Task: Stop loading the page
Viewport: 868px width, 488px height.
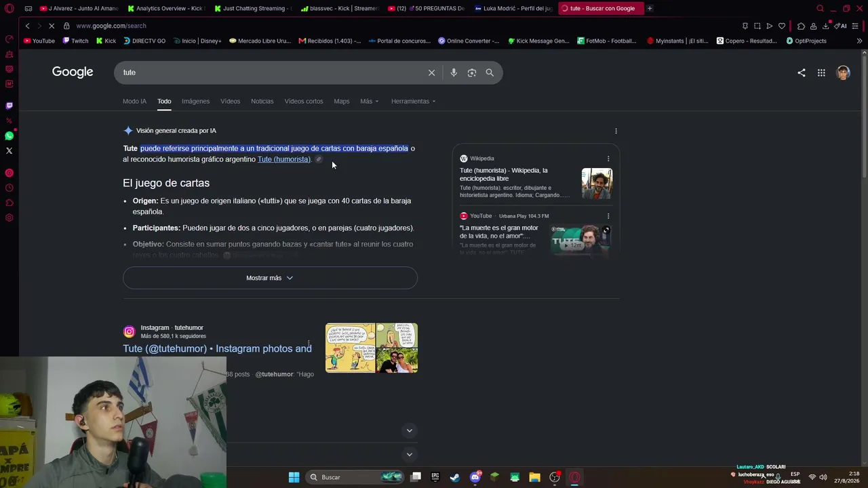Action: pos(52,26)
